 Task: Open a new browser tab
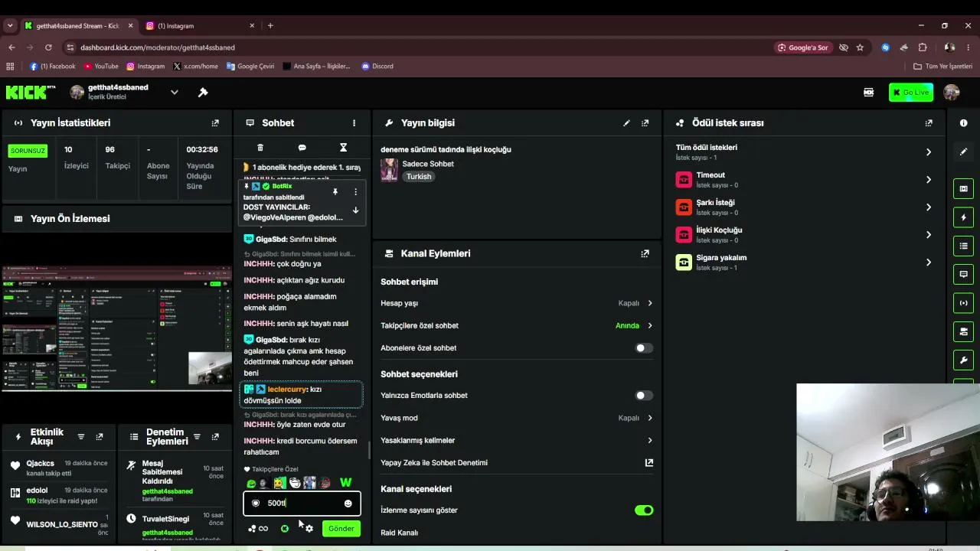(x=270, y=25)
